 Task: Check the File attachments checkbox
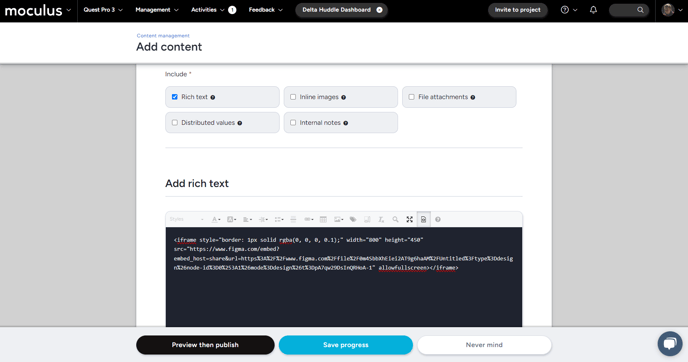412,97
